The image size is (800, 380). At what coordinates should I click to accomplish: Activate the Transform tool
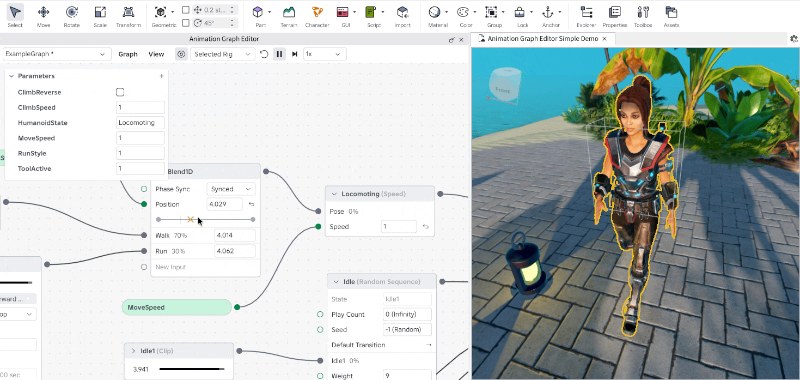[128, 16]
